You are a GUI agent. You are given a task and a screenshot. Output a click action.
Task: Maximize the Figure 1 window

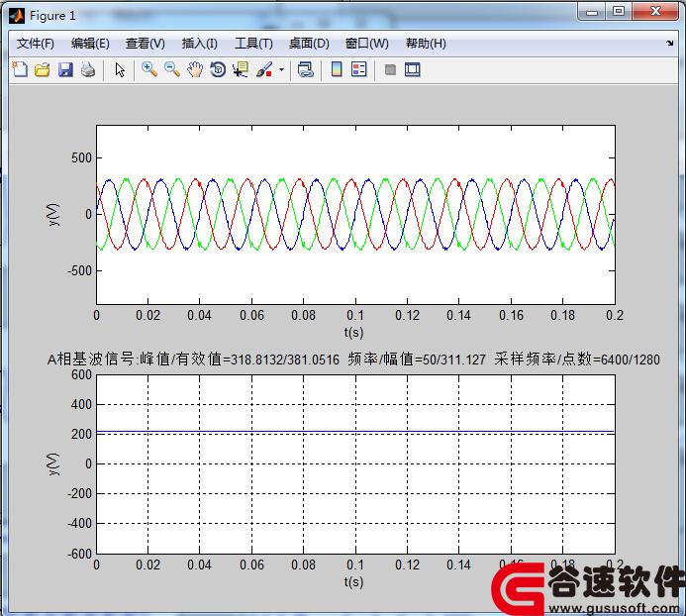[x=618, y=11]
